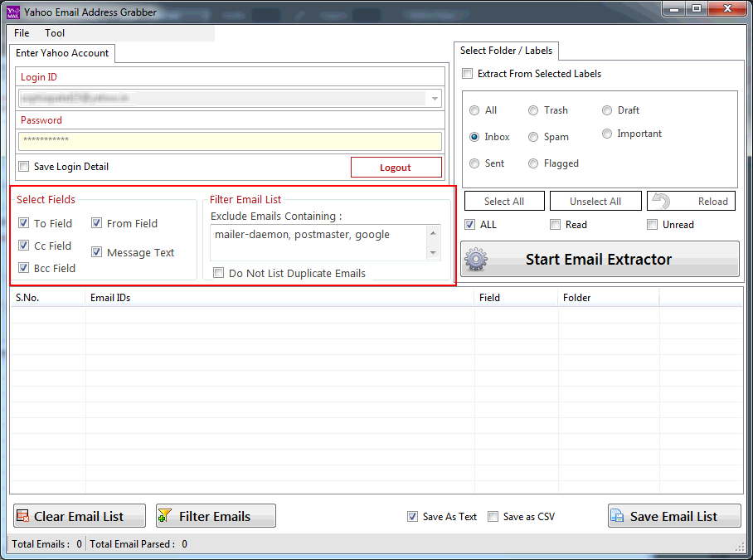Close the Yahoo Email Address Grabber window

(727, 8)
